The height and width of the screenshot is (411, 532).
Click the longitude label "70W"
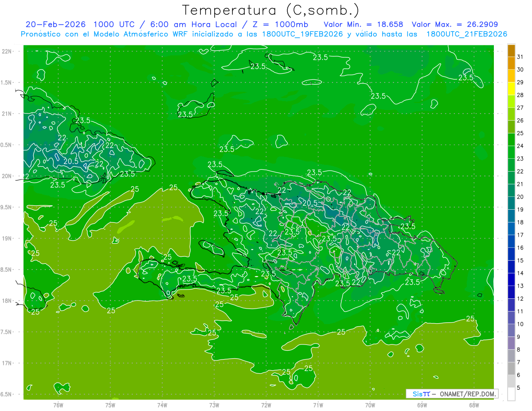370,405
